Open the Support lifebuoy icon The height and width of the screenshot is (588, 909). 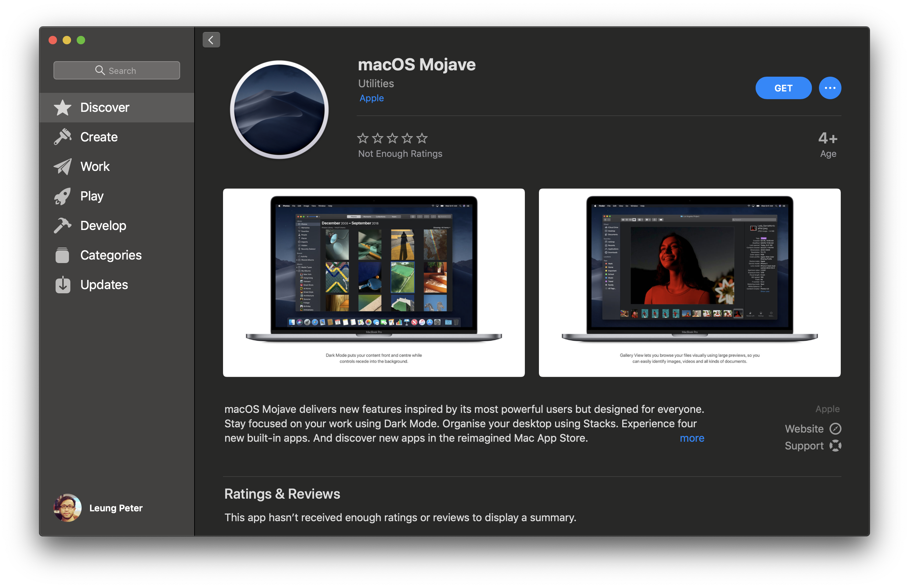pyautogui.click(x=835, y=446)
